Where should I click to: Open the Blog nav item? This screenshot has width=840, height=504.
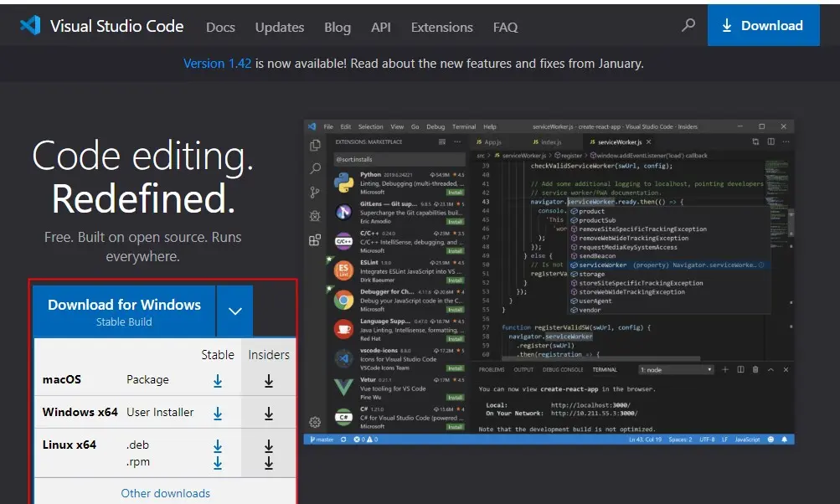point(338,28)
